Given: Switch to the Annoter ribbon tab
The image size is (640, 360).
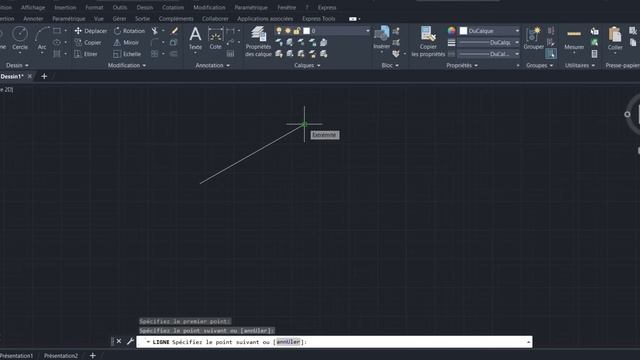Looking at the screenshot, I should coord(33,19).
